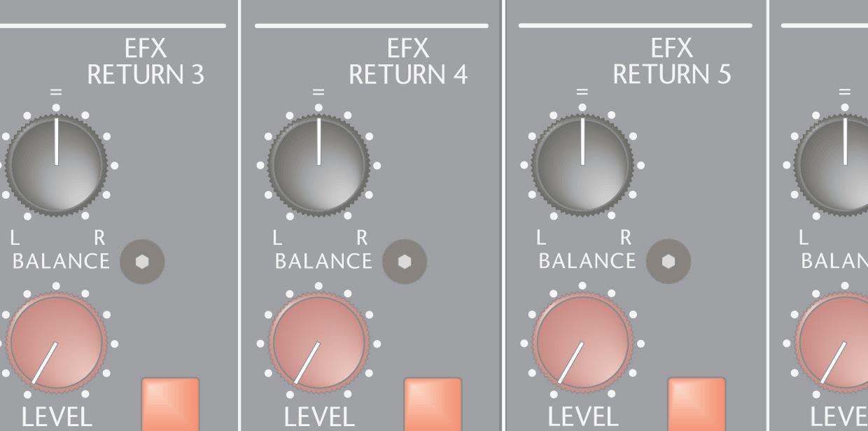The width and height of the screenshot is (868, 431).
Task: Click the hex screw beside Return 3 BALANCE
Action: (x=142, y=262)
